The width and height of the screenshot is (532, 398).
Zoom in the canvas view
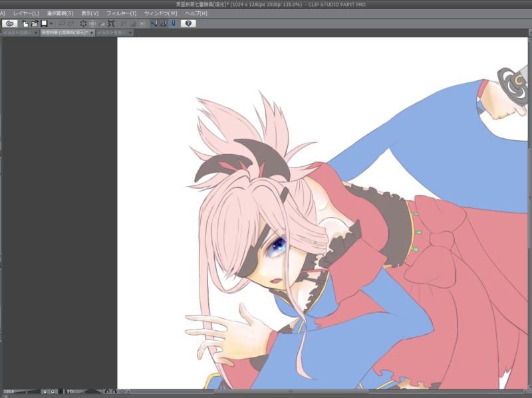click(x=53, y=391)
